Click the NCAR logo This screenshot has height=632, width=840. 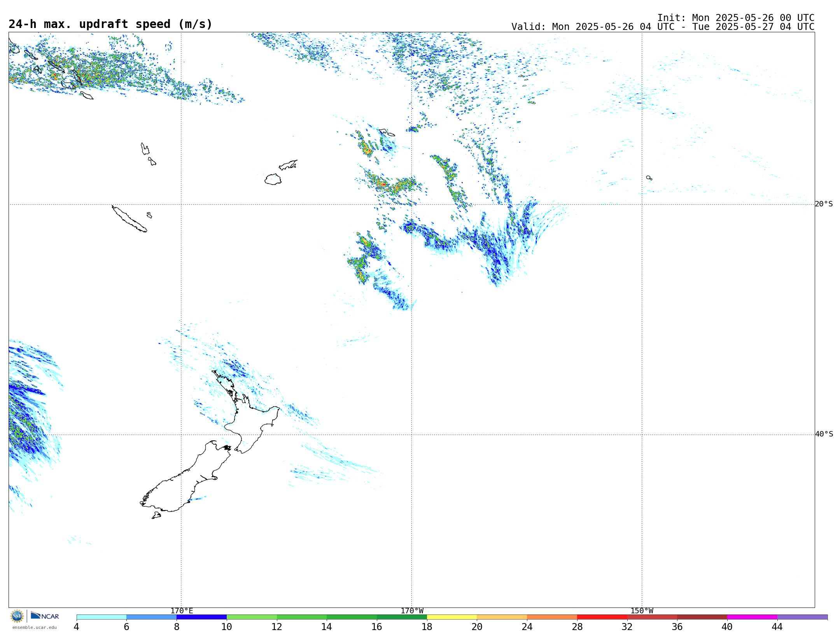[45, 616]
